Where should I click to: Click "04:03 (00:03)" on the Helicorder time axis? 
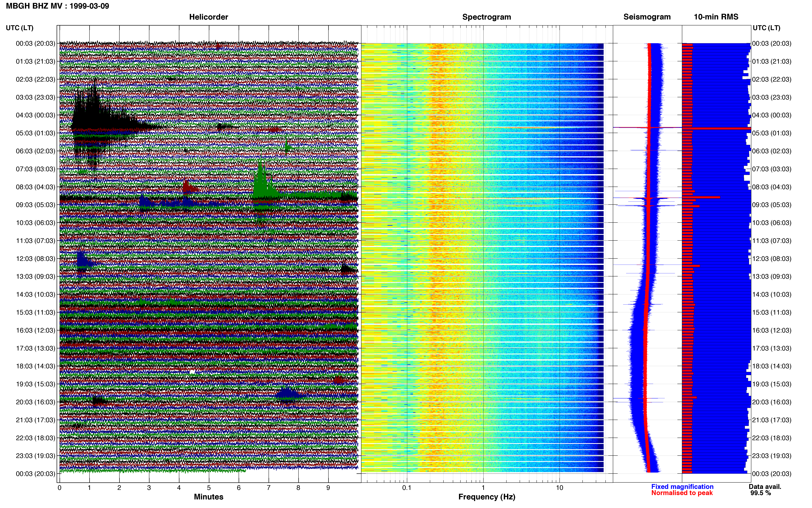[36, 115]
